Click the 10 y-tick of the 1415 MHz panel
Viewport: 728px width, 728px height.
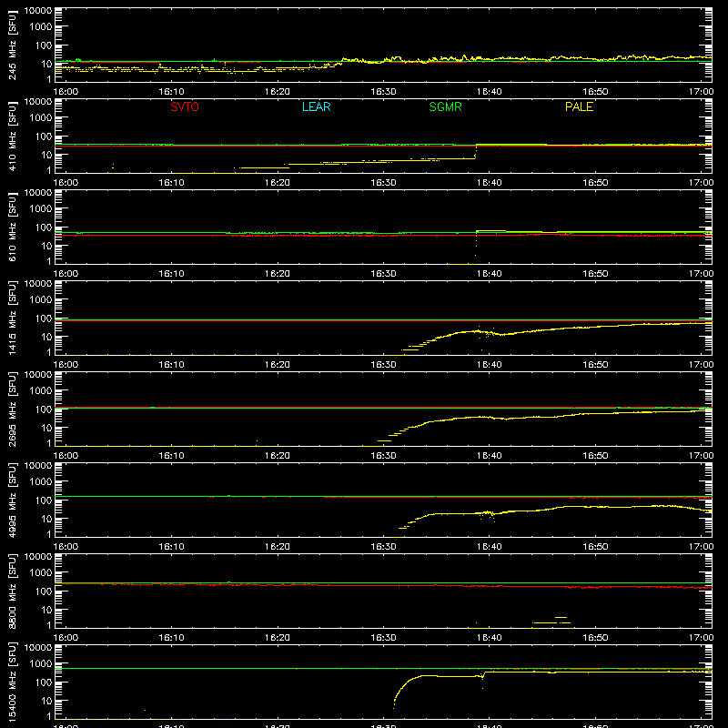pyautogui.click(x=46, y=337)
